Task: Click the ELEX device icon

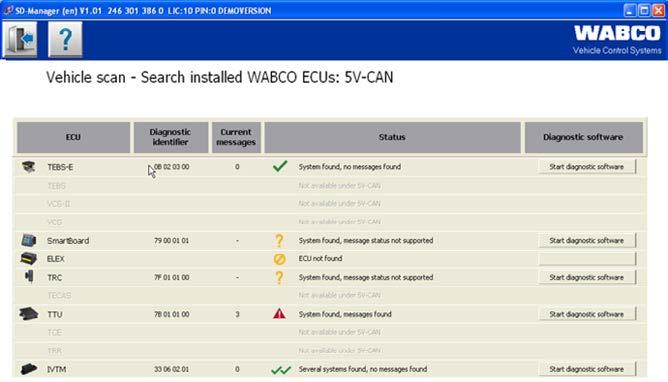Action: 29,258
